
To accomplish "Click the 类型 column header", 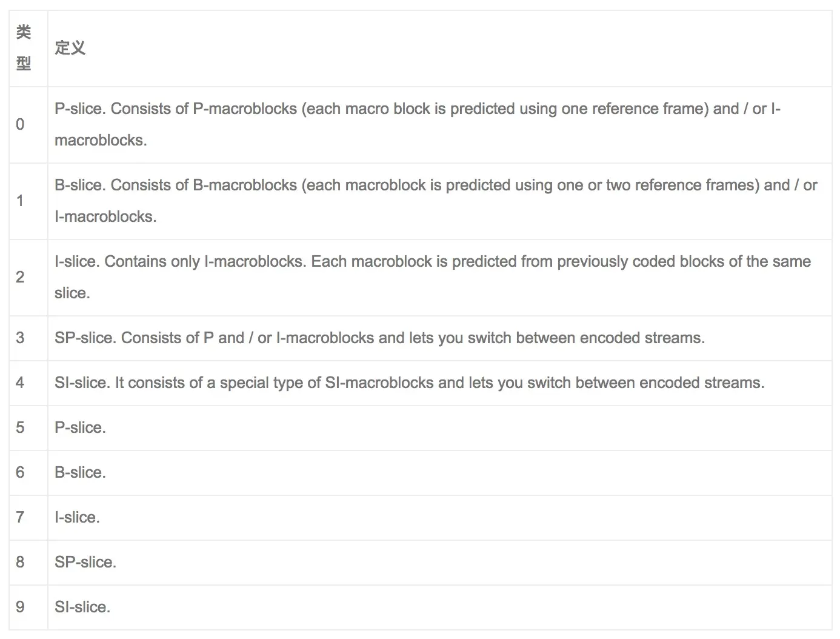I will coord(24,48).
